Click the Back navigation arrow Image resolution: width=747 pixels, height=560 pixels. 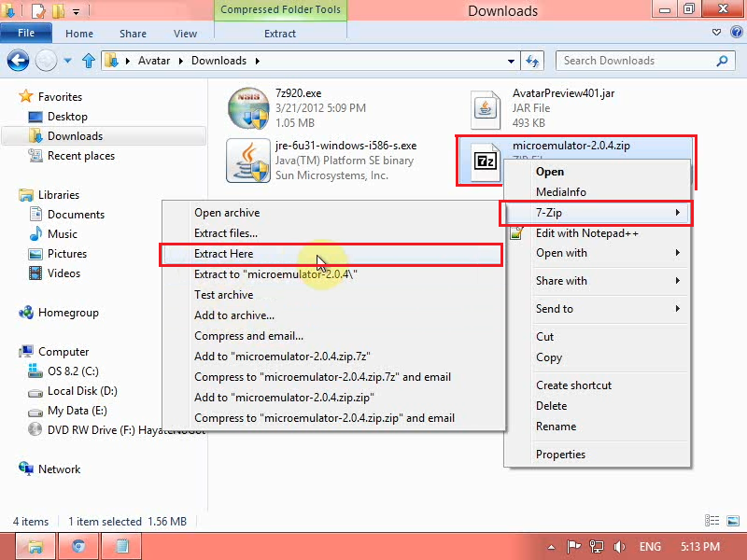[18, 61]
